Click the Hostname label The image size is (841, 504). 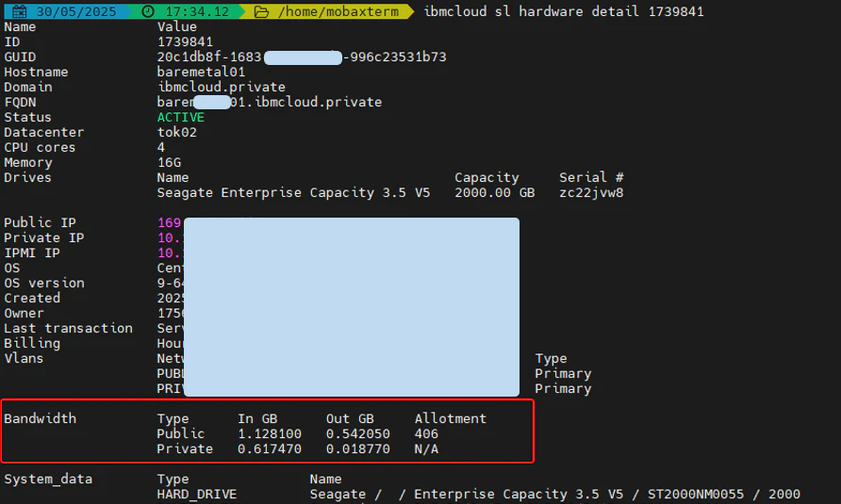pos(36,72)
